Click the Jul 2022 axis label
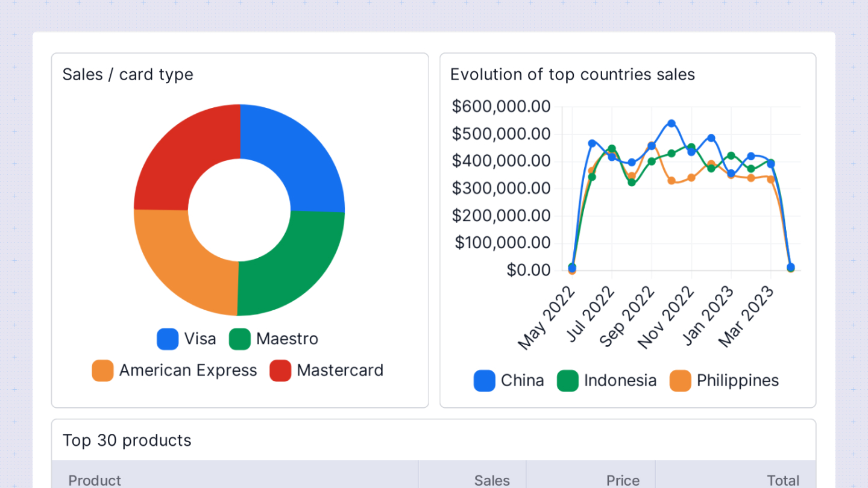This screenshot has height=488, width=868. tap(590, 314)
